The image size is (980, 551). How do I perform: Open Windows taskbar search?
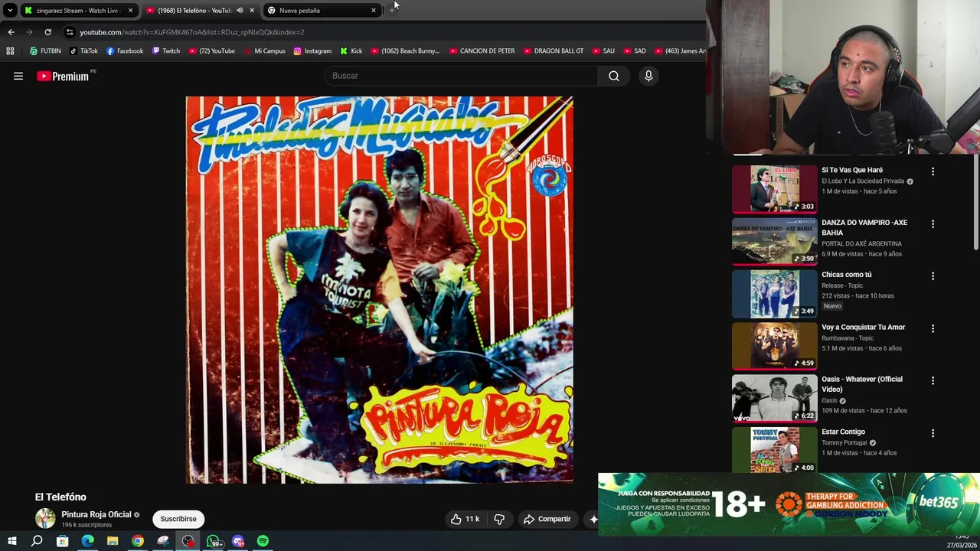pos(37,541)
